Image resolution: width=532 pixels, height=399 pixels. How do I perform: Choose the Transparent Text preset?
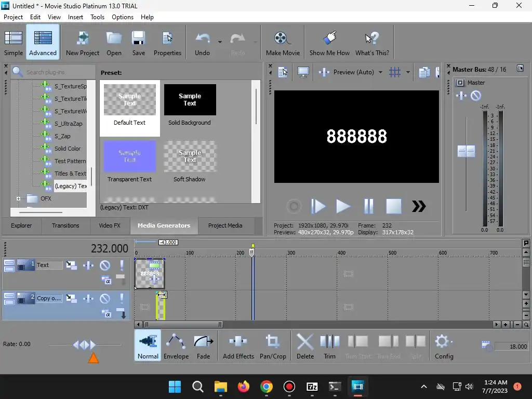pyautogui.click(x=129, y=162)
